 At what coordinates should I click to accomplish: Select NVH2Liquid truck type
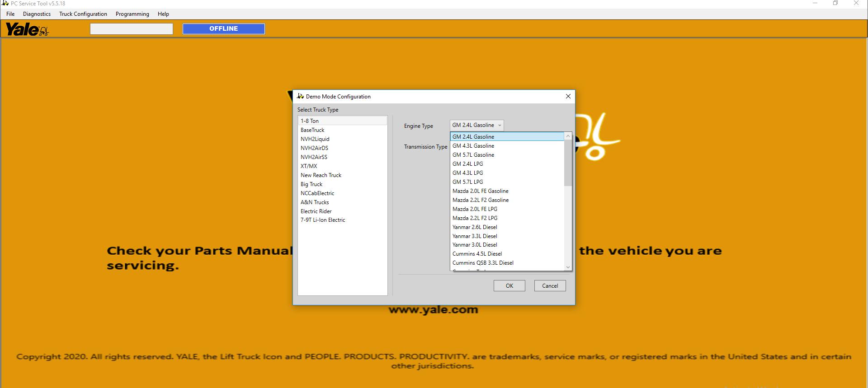pyautogui.click(x=342, y=139)
